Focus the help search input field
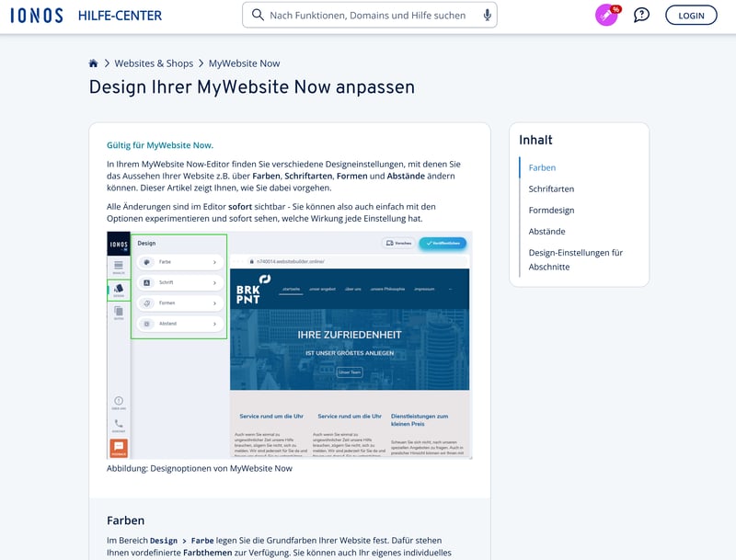The width and height of the screenshot is (736, 560). point(370,15)
